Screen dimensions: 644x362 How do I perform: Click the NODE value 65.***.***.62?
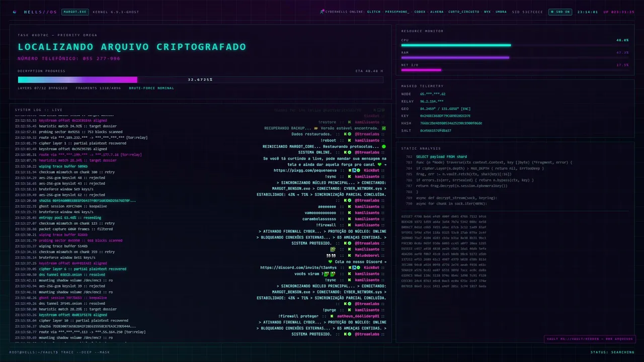point(433,94)
